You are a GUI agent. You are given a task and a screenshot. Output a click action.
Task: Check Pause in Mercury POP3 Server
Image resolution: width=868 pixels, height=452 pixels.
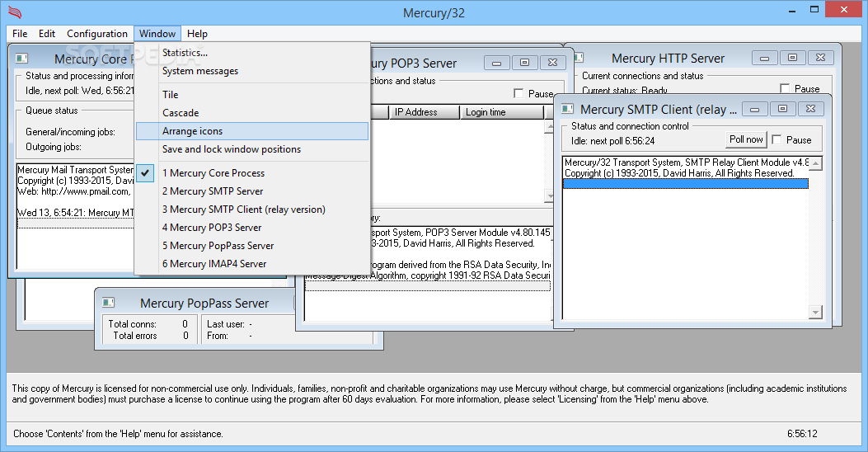pyautogui.click(x=518, y=93)
